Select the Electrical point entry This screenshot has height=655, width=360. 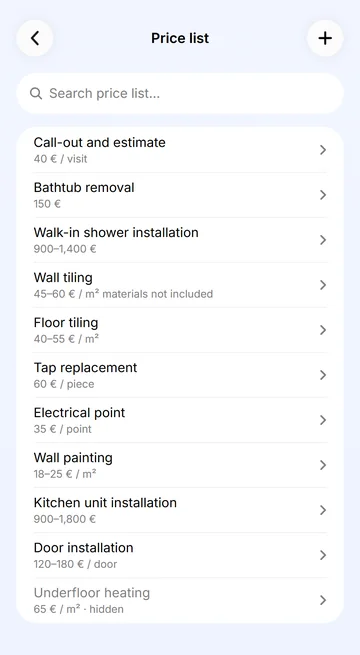pos(180,420)
